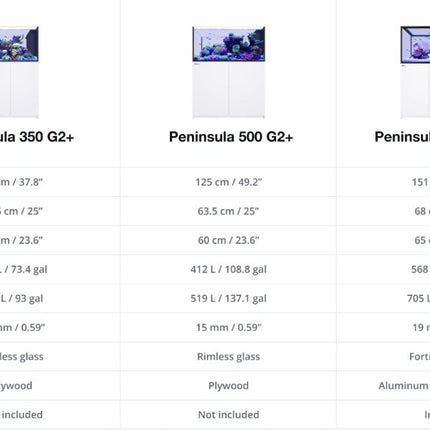Click the white cabinet under the 500 G2+ tank

(x=229, y=90)
